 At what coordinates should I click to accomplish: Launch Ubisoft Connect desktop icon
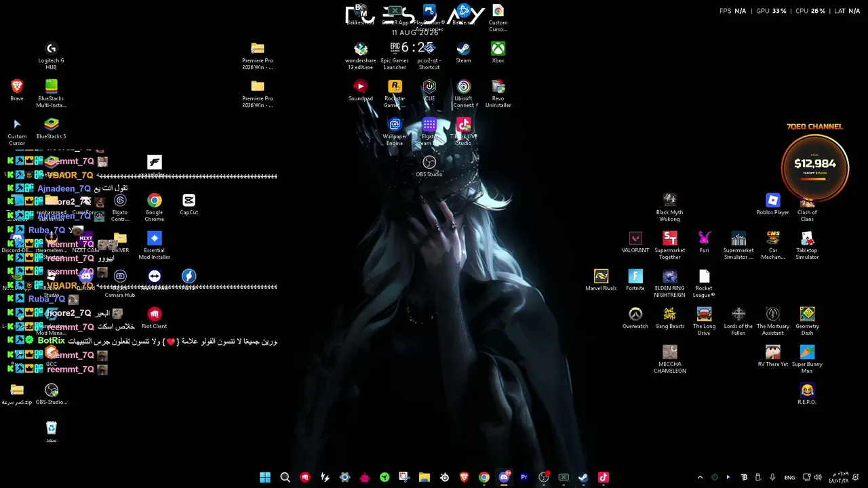coord(463,94)
